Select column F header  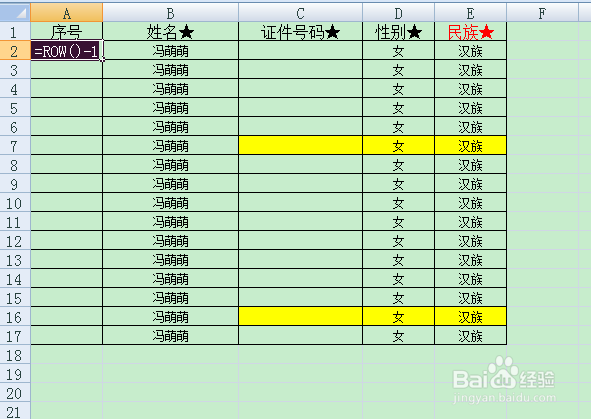542,13
